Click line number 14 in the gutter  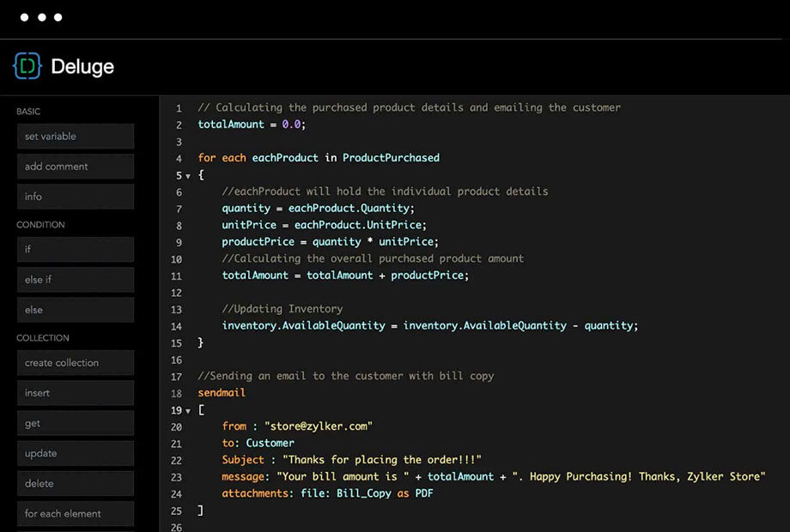point(176,326)
